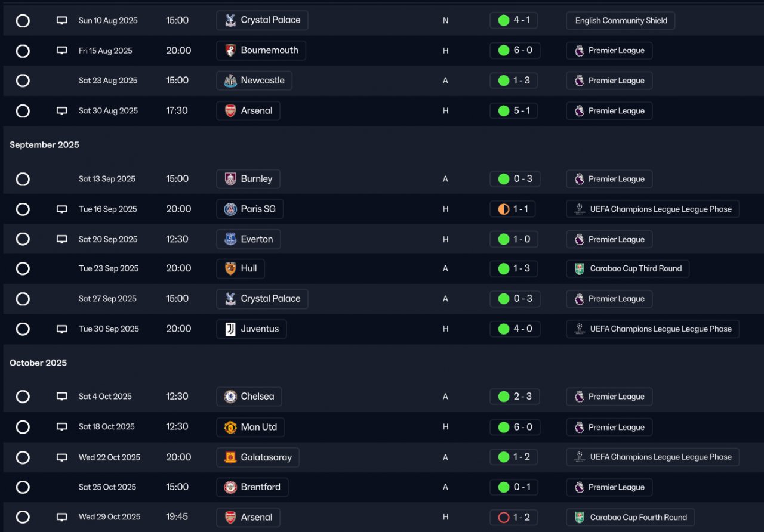Open the Crystal Palace team chip on 10 Aug
Image resolution: width=764 pixels, height=532 pixels.
tap(262, 20)
